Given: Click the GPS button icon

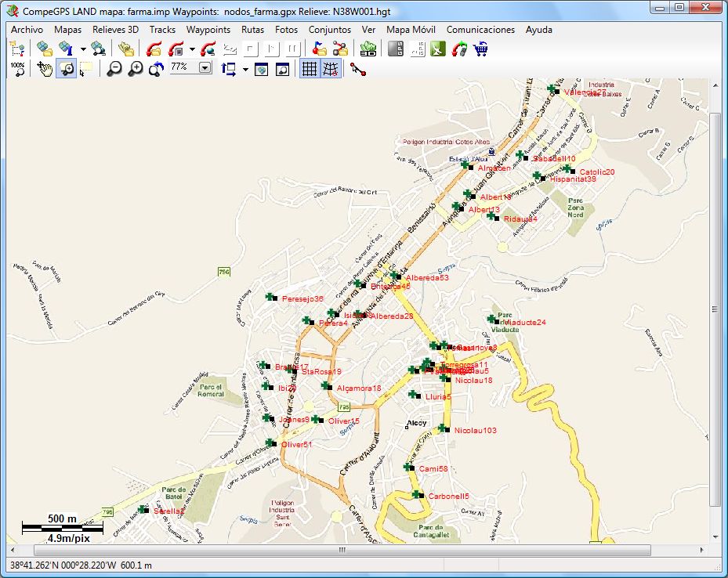Looking at the screenshot, I should tap(397, 49).
